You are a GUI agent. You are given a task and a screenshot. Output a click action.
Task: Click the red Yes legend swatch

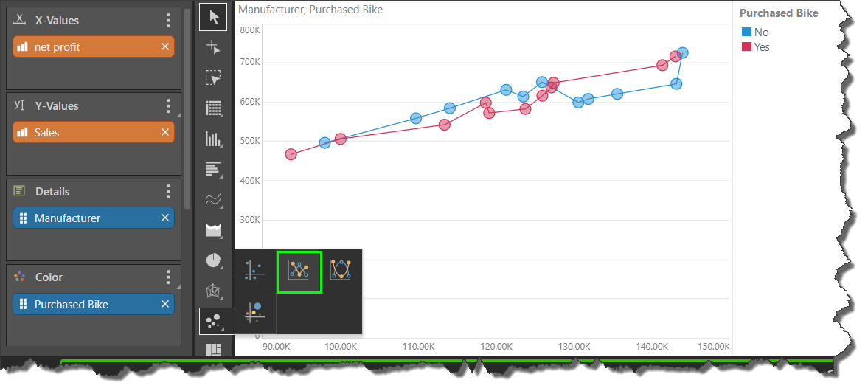click(746, 47)
